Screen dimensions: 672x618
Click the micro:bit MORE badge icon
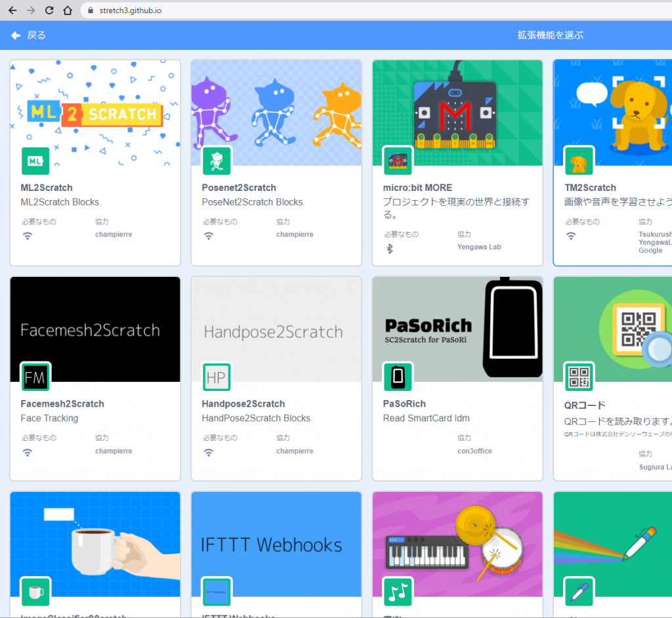398,161
